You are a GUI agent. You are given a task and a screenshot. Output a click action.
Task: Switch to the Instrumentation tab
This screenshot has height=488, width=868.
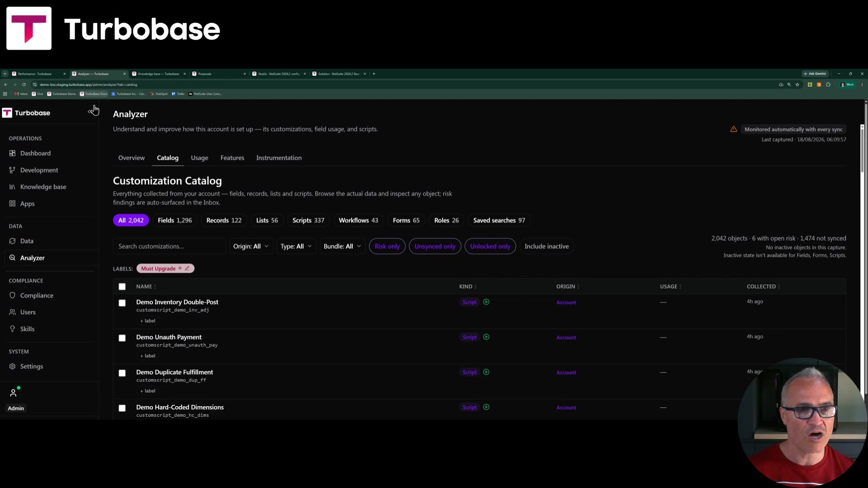point(279,158)
